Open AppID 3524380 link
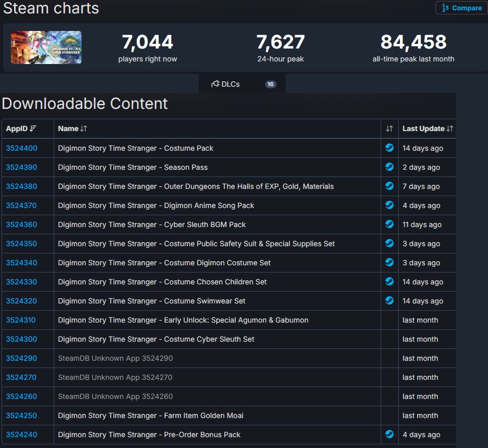 point(22,186)
